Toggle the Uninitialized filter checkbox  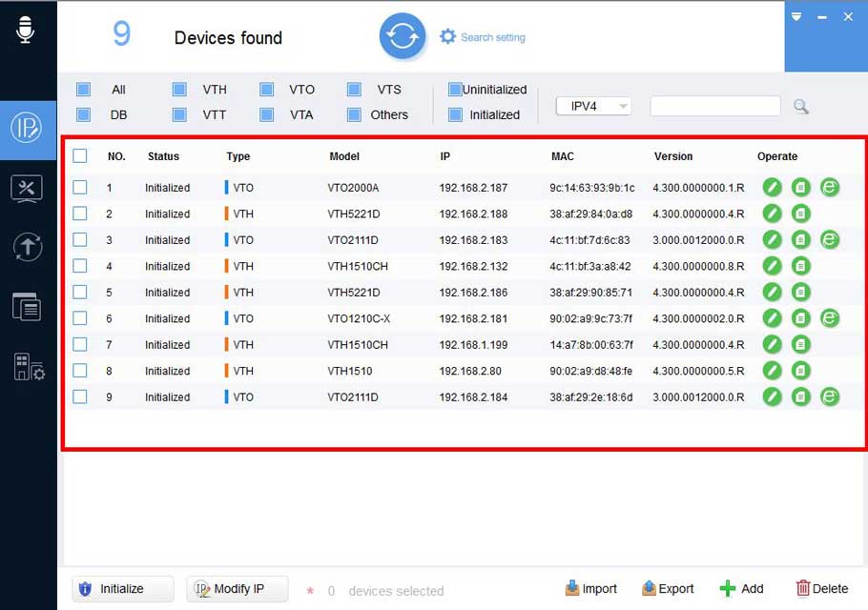point(455,90)
